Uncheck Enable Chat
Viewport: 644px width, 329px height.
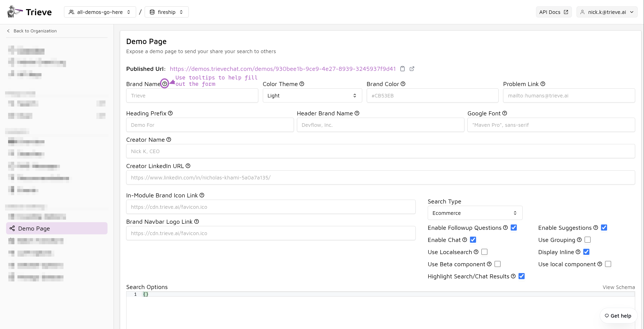[x=473, y=240]
